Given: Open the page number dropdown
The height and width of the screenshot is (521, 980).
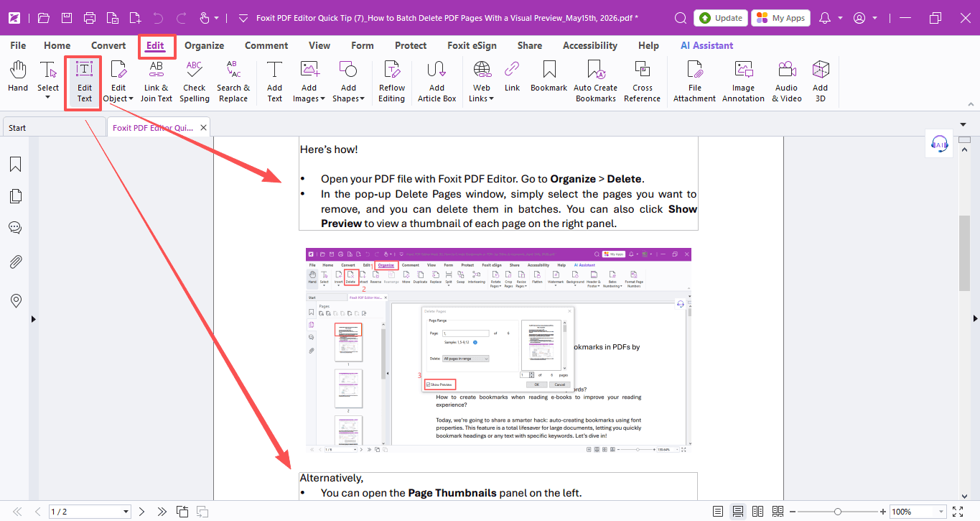Looking at the screenshot, I should [x=126, y=512].
